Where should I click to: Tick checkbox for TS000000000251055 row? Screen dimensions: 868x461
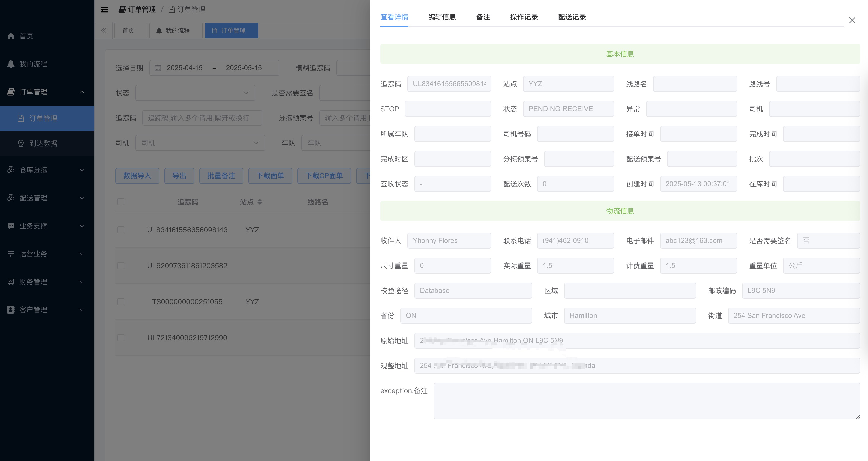[x=121, y=302]
